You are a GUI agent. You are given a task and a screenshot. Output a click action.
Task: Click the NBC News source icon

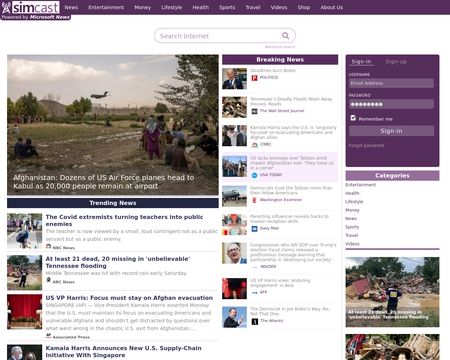48,247
